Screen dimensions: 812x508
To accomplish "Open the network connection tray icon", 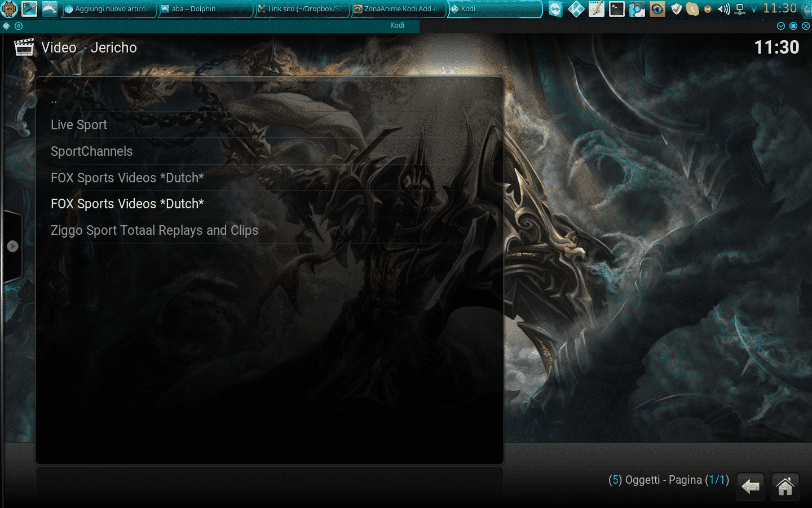I will click(x=740, y=9).
